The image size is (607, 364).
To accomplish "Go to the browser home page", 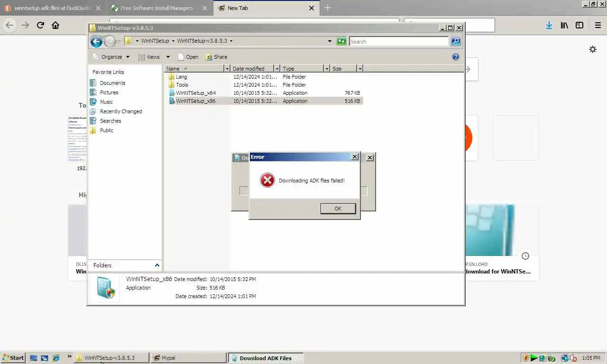I will (x=55, y=25).
